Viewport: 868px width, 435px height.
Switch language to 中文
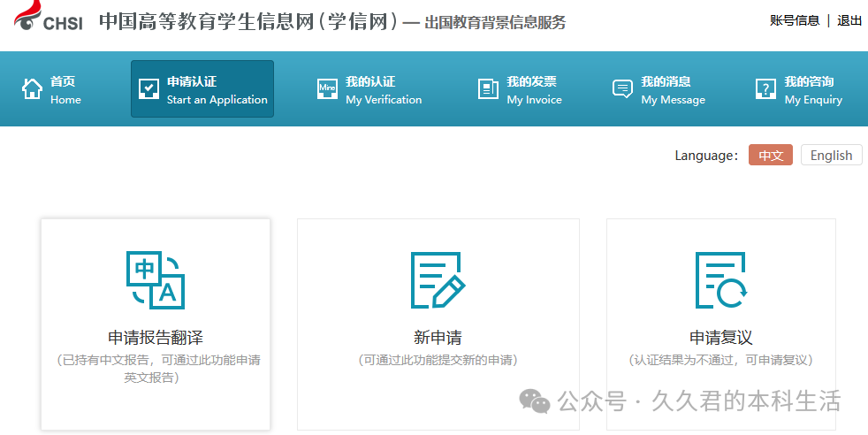pyautogui.click(x=771, y=155)
